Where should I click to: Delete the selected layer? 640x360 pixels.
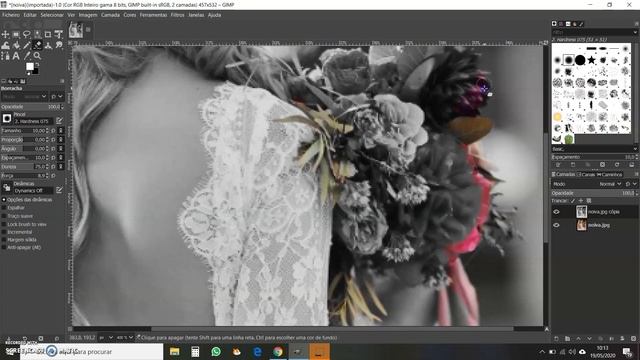point(633,338)
